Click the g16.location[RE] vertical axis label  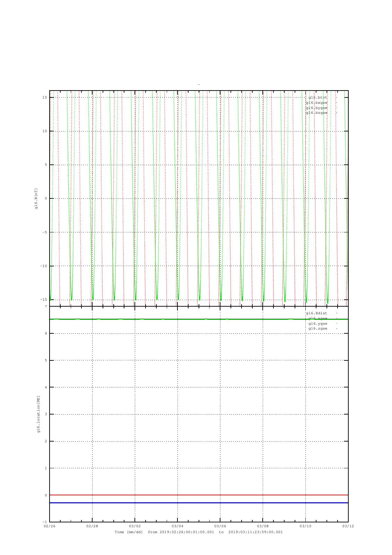click(x=39, y=414)
